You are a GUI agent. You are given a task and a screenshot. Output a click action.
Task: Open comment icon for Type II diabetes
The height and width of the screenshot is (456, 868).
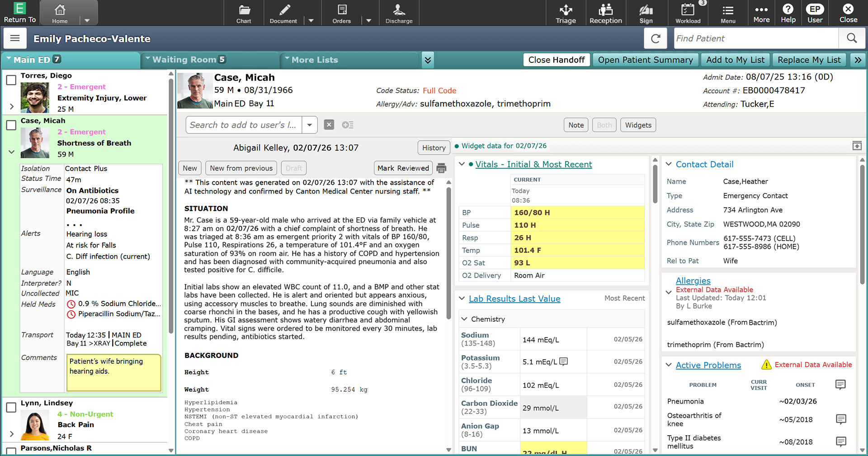pos(841,442)
